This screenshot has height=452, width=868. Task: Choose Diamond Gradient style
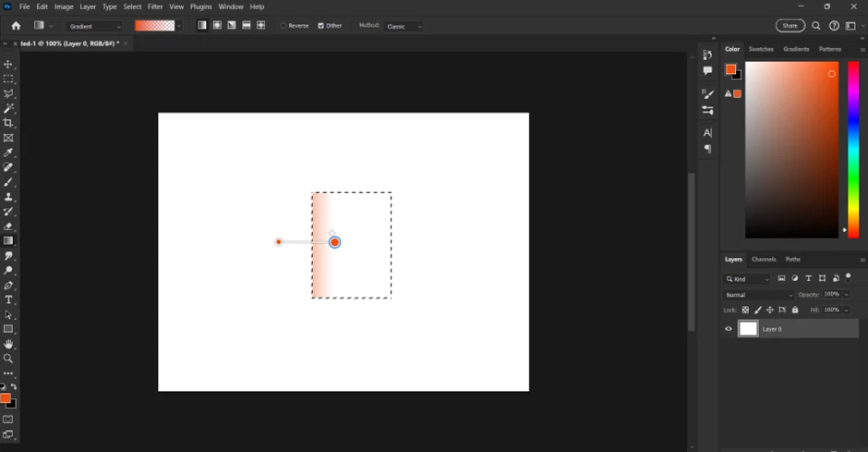tap(260, 26)
